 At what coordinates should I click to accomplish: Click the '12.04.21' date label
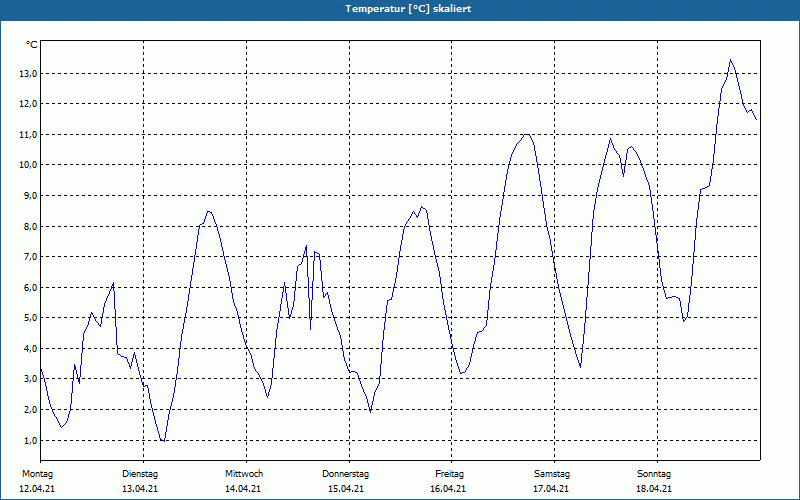coord(37,489)
